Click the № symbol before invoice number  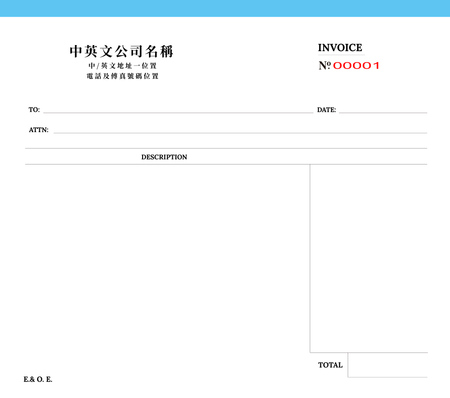point(325,65)
